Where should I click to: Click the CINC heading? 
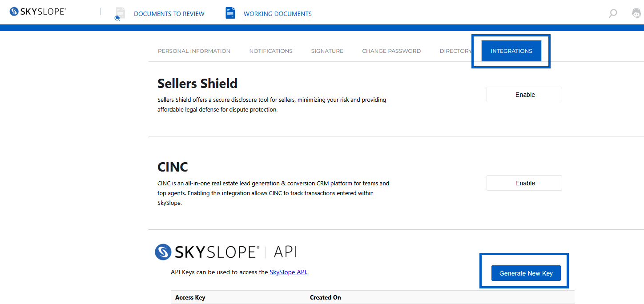coord(173,167)
